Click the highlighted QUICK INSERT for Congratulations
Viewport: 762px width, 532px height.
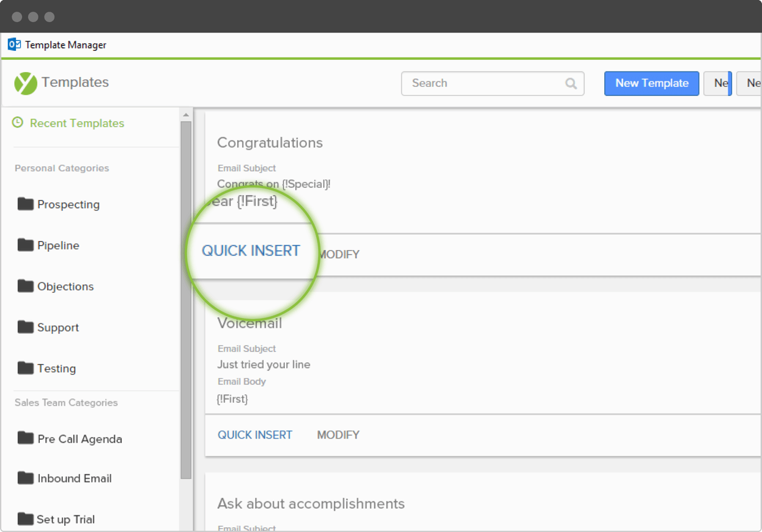[x=251, y=251]
